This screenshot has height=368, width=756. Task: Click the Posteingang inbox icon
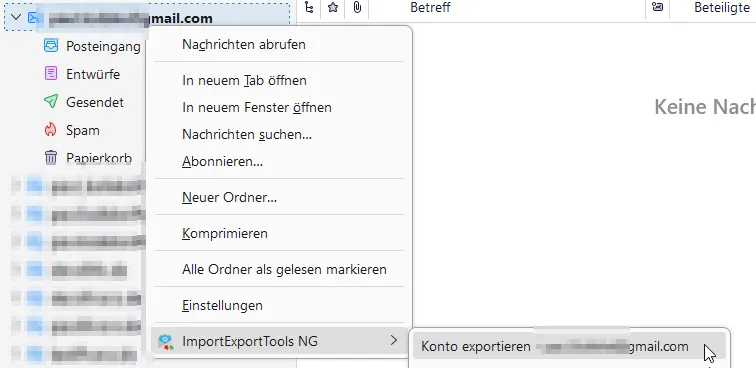point(51,46)
